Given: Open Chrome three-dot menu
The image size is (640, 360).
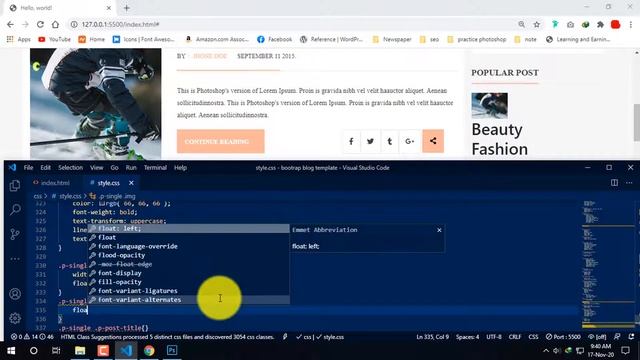Looking at the screenshot, I should coord(631,24).
